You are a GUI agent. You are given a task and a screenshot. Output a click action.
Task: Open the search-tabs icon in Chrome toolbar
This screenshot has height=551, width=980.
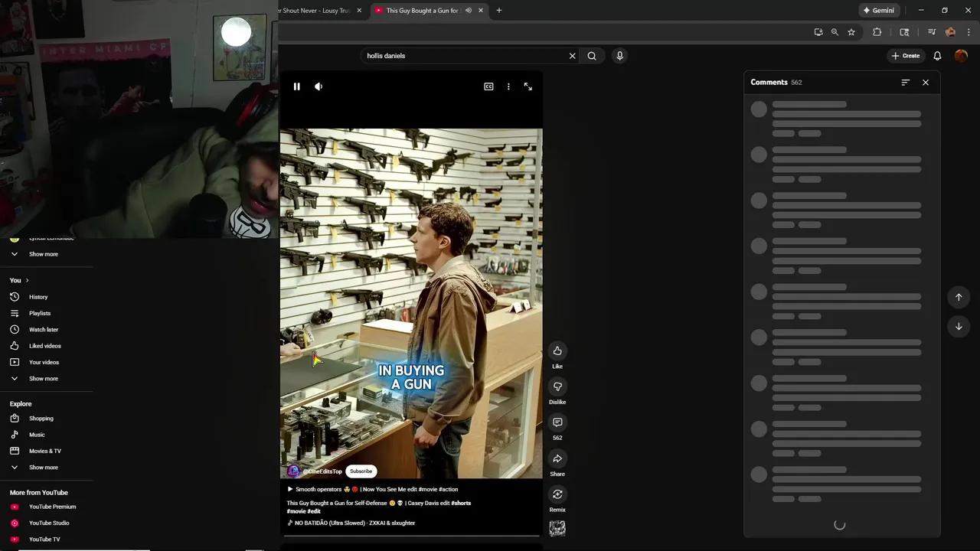click(x=904, y=32)
